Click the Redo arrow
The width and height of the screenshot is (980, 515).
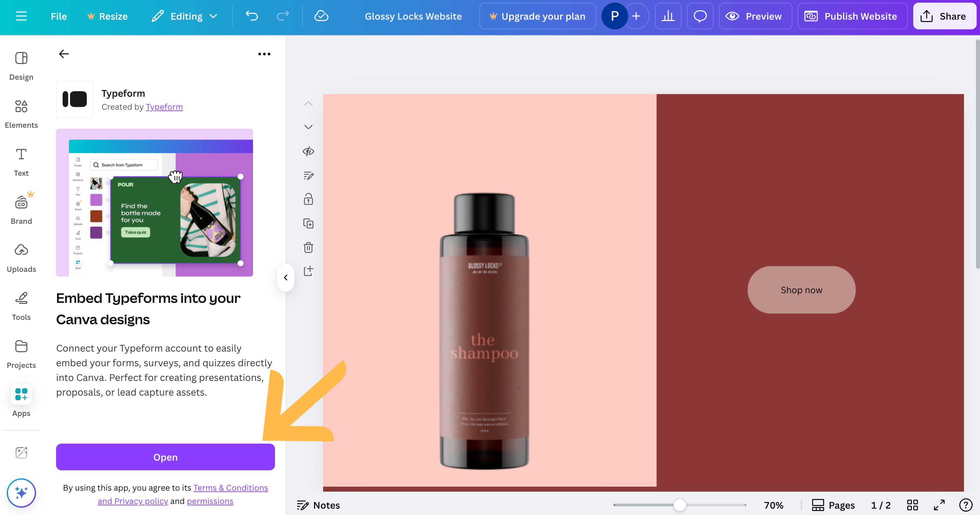(282, 16)
